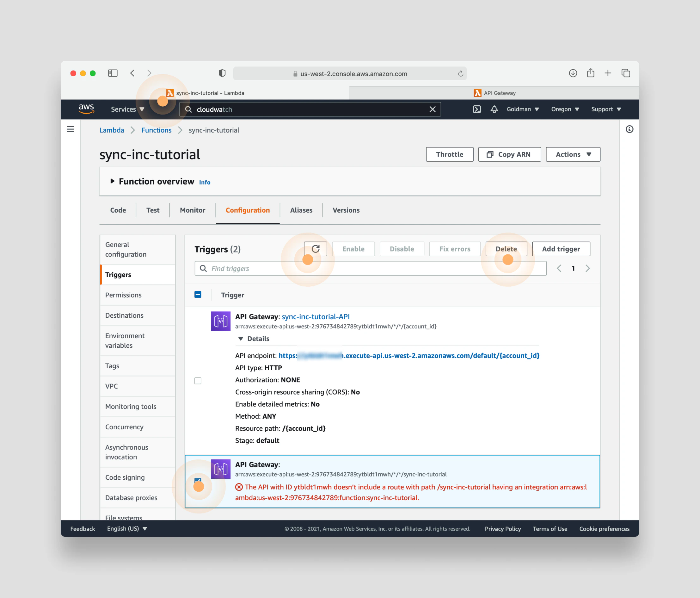Click the AWS logo home icon
This screenshot has width=700, height=598.
(86, 109)
